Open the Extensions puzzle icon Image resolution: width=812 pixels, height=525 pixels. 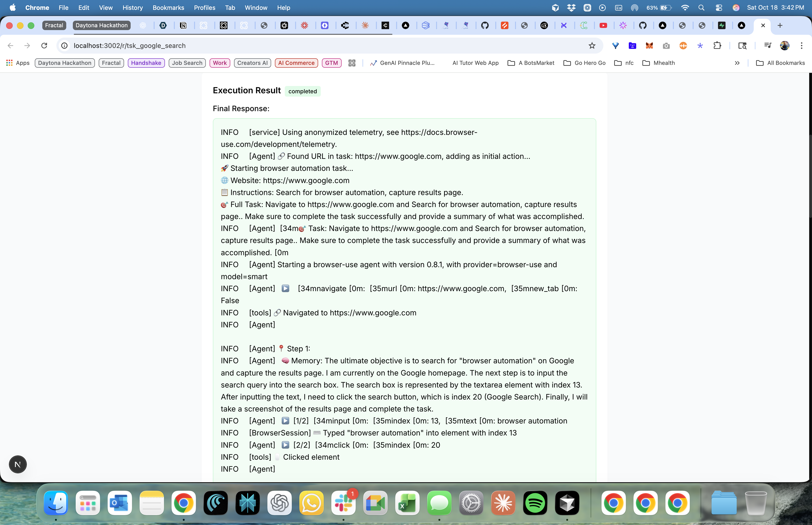click(x=717, y=46)
